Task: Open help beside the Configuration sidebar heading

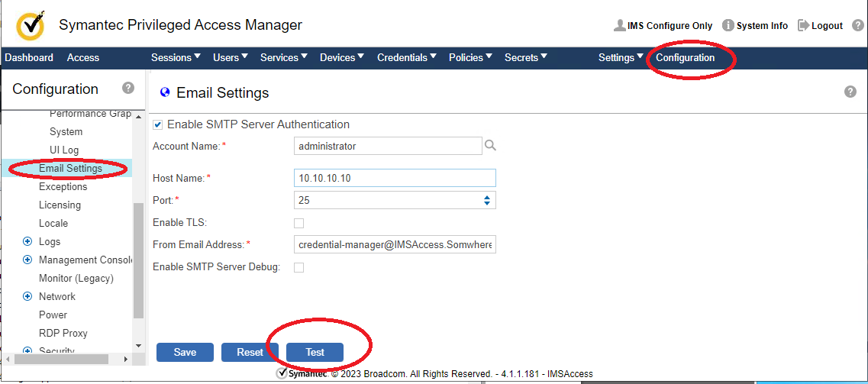Action: point(128,88)
